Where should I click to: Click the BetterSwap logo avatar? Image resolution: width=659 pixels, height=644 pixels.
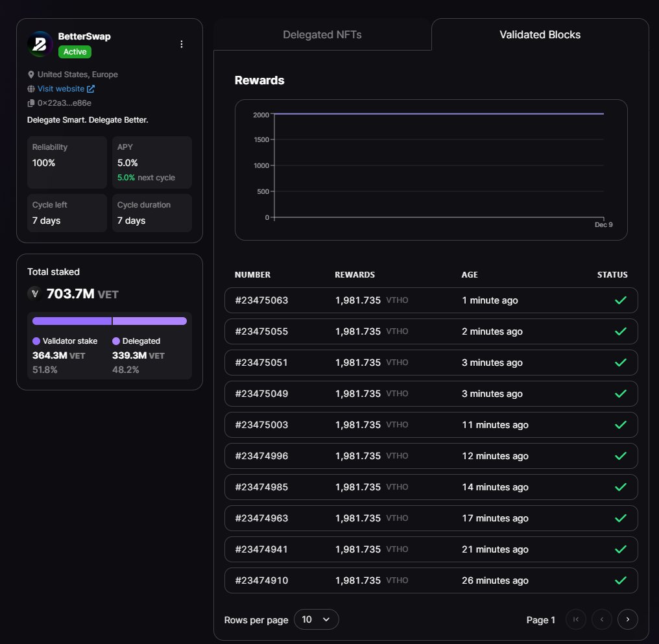[40, 43]
